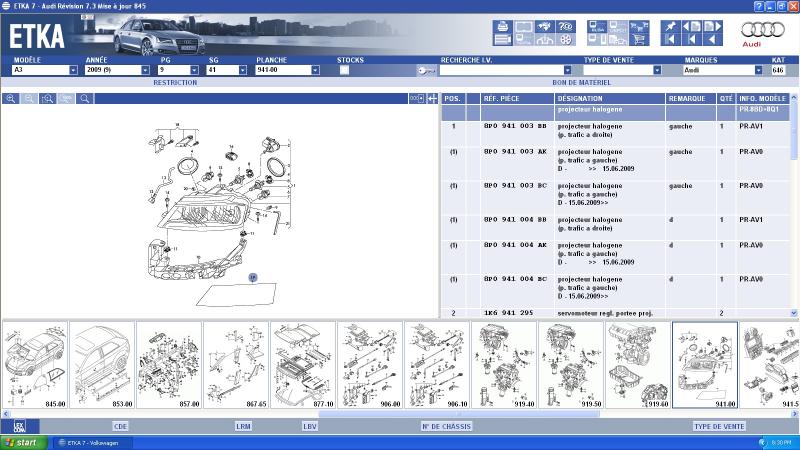This screenshot has height=450, width=800.
Task: Click the system tray icon near the clock
Action: [x=763, y=442]
